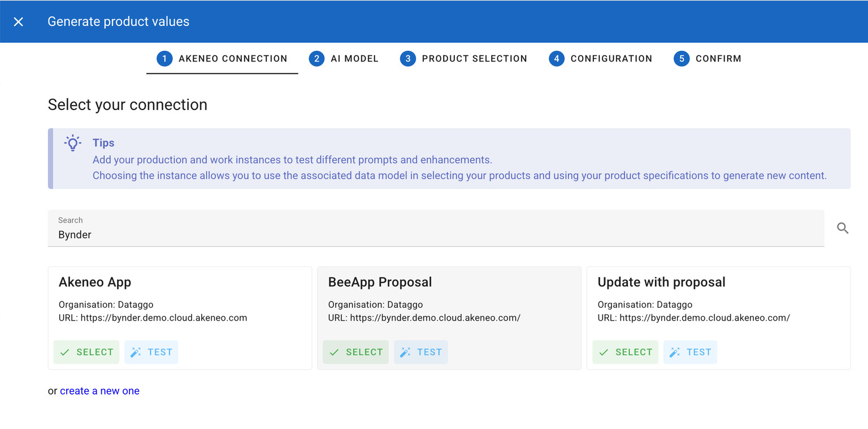
Task: Go to the Product Selection step
Action: (x=463, y=59)
